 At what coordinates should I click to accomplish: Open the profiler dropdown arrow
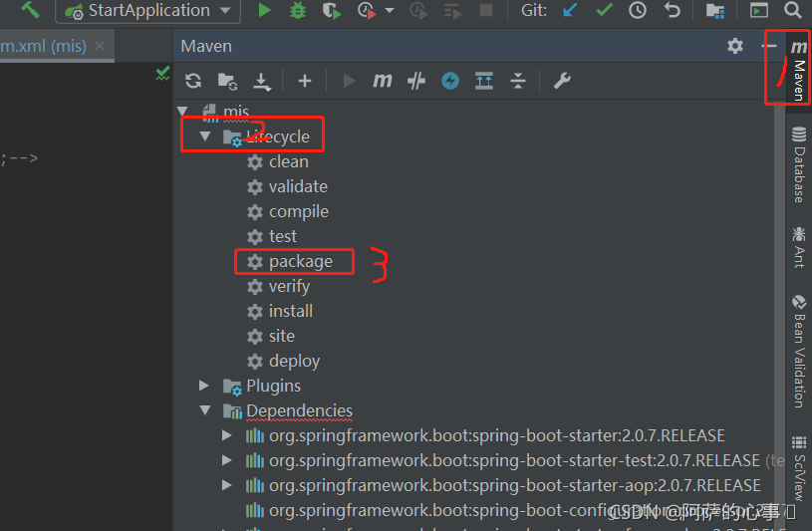click(390, 10)
